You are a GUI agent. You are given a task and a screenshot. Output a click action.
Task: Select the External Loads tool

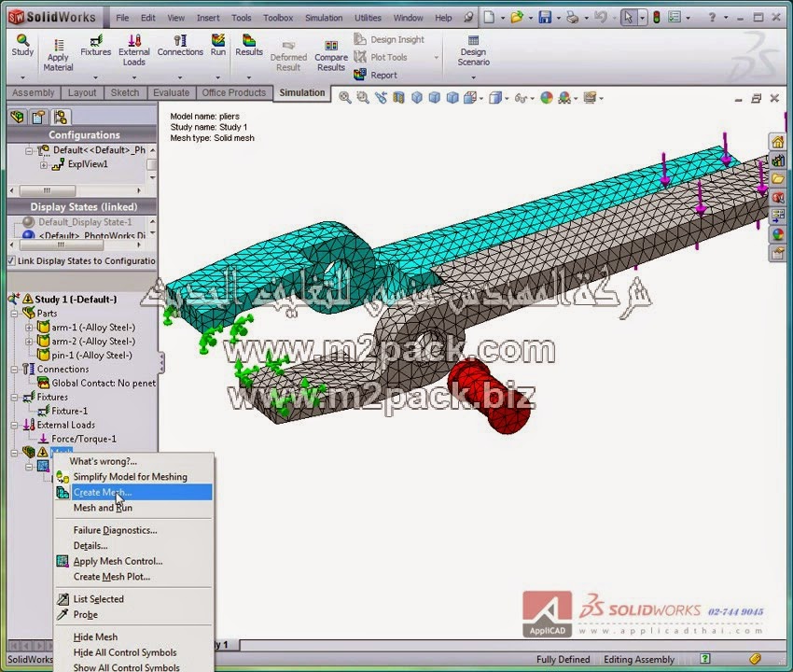[134, 50]
